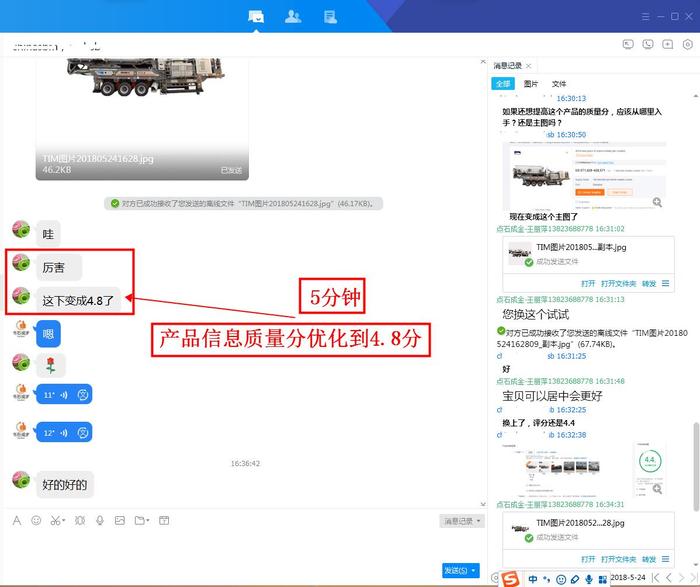Click the message history scrollbar thumb

(x=696, y=467)
